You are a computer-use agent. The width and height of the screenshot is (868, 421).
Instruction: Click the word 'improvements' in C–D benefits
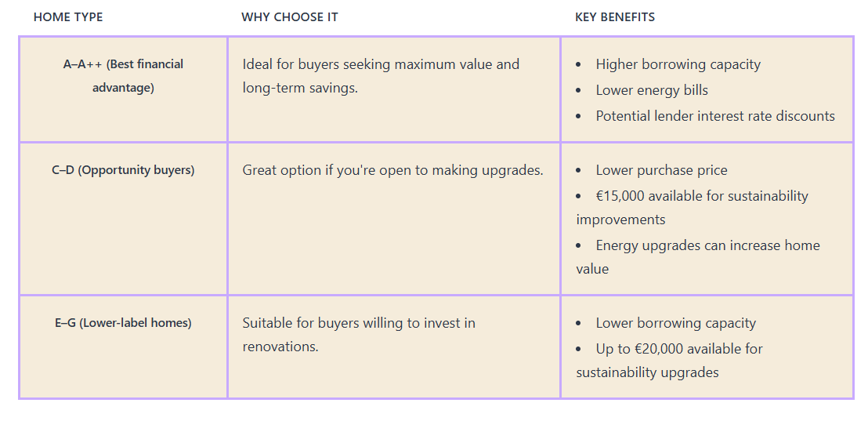tap(620, 220)
